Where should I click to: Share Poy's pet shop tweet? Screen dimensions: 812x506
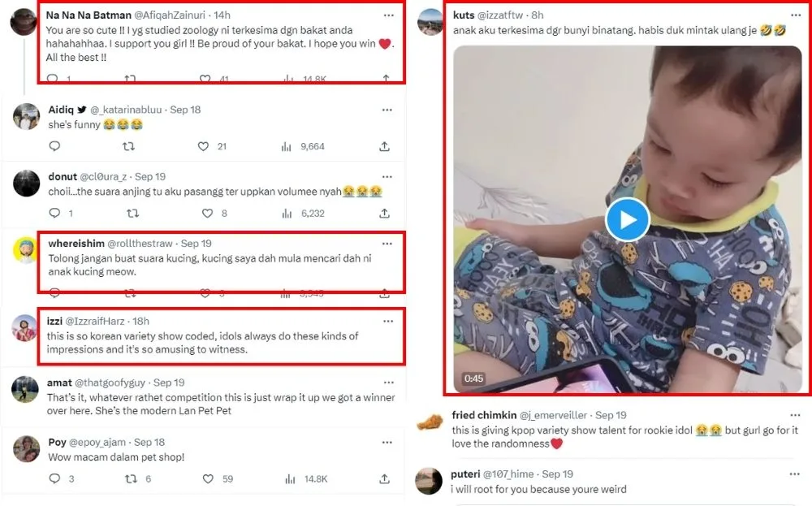[384, 479]
